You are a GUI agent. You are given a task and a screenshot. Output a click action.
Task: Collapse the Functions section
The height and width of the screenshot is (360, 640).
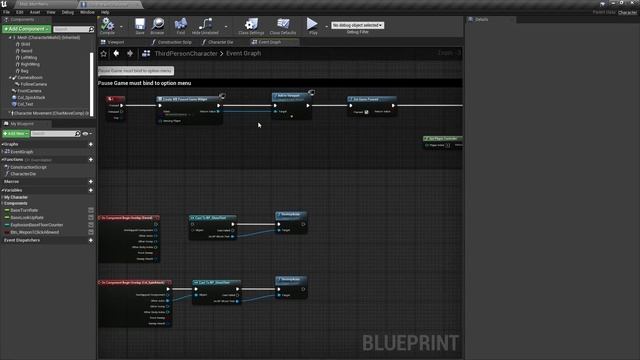2,160
